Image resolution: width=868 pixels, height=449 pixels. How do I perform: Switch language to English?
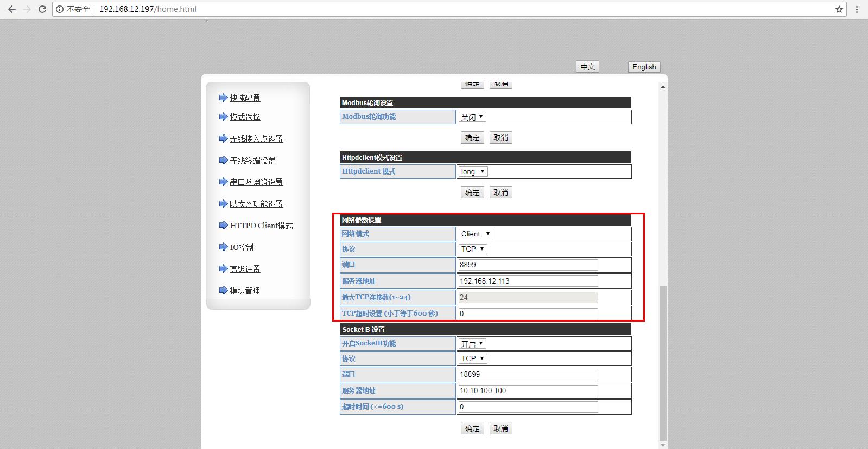[x=644, y=67]
